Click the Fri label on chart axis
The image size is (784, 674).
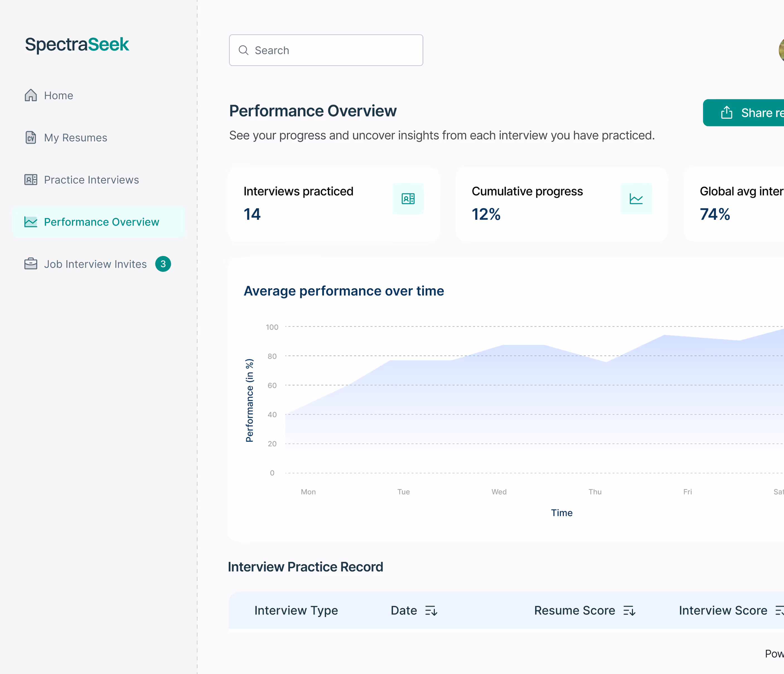(x=688, y=492)
